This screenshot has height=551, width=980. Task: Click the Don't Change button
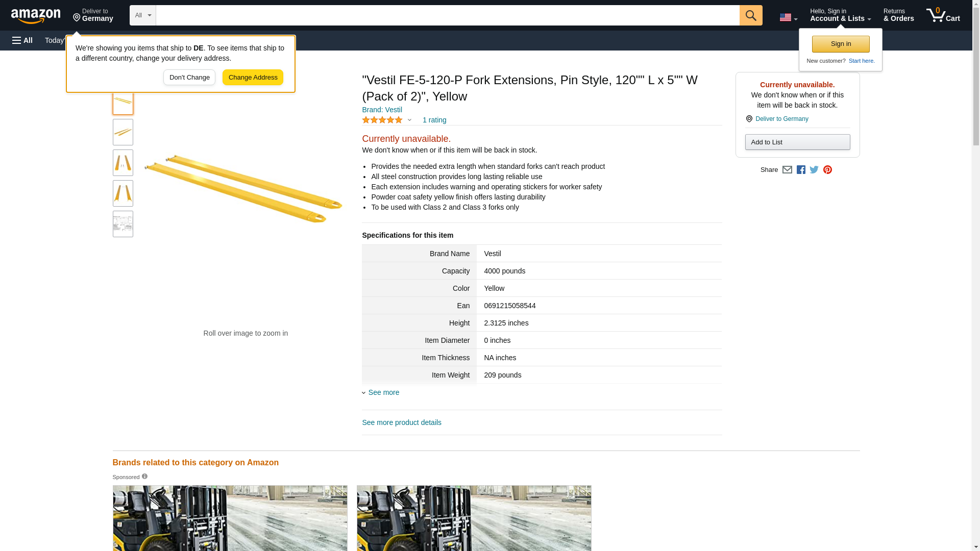click(189, 78)
